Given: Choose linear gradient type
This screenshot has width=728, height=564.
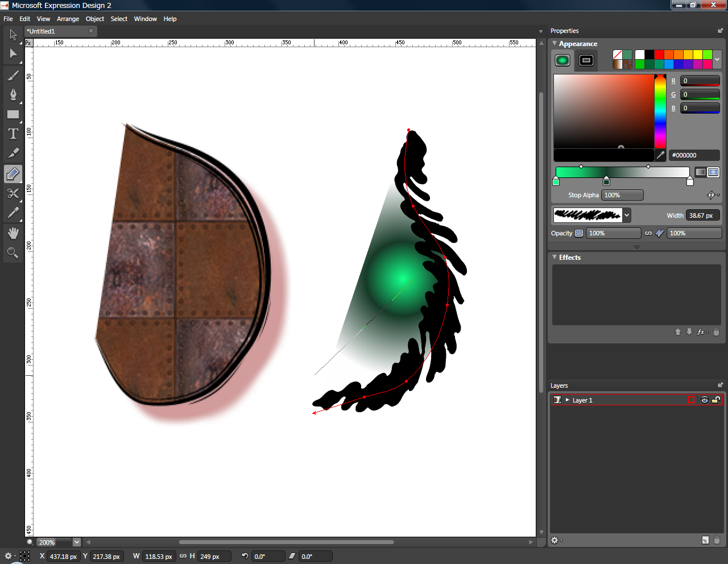Looking at the screenshot, I should (x=701, y=172).
